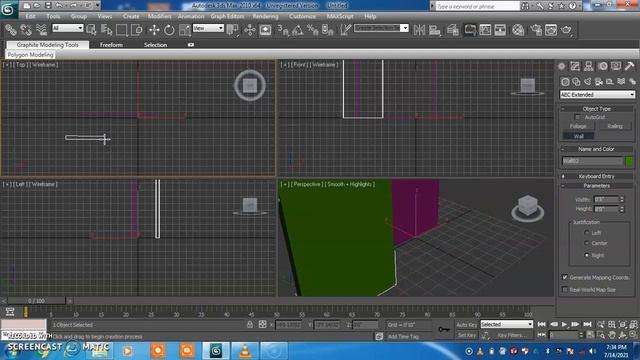Enable Real-World Map Size checkbox
Screen dimensions: 640x360
[565, 289]
